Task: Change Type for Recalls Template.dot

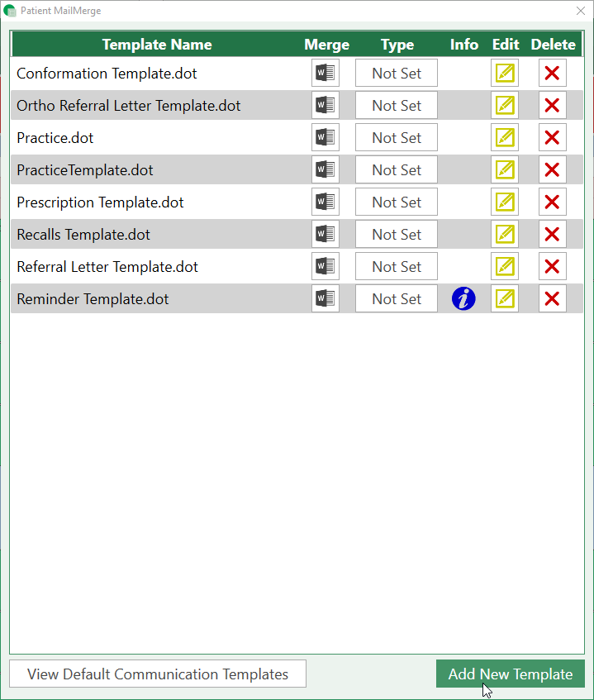Action: point(397,235)
